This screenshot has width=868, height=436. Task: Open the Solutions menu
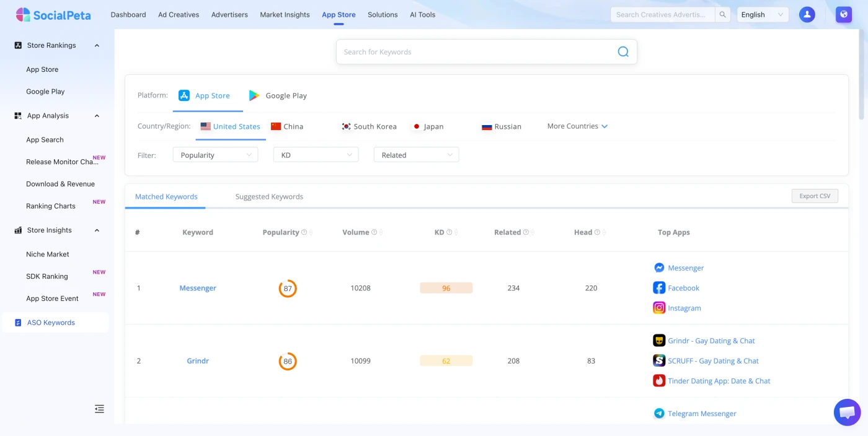tap(383, 15)
